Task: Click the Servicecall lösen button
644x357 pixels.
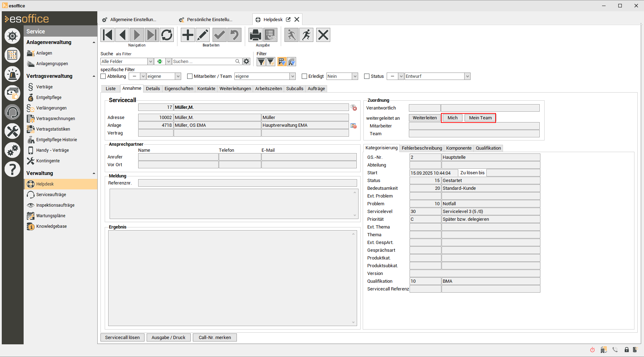Action: (122, 338)
